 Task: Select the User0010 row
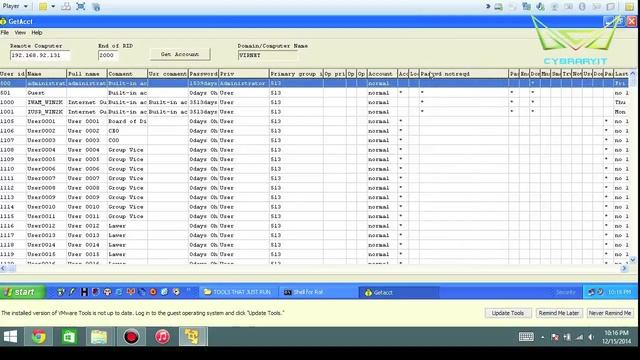point(314,207)
